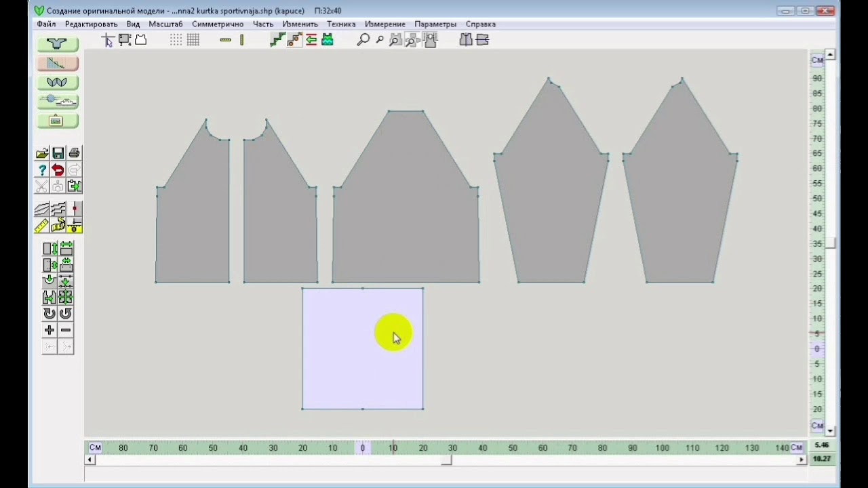Image resolution: width=868 pixels, height=488 pixels.
Task: Click the vertical yellow ruler icon
Action: pos(242,40)
